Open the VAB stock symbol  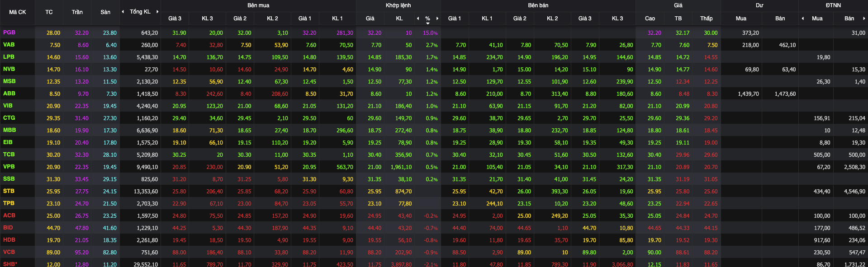9,45
